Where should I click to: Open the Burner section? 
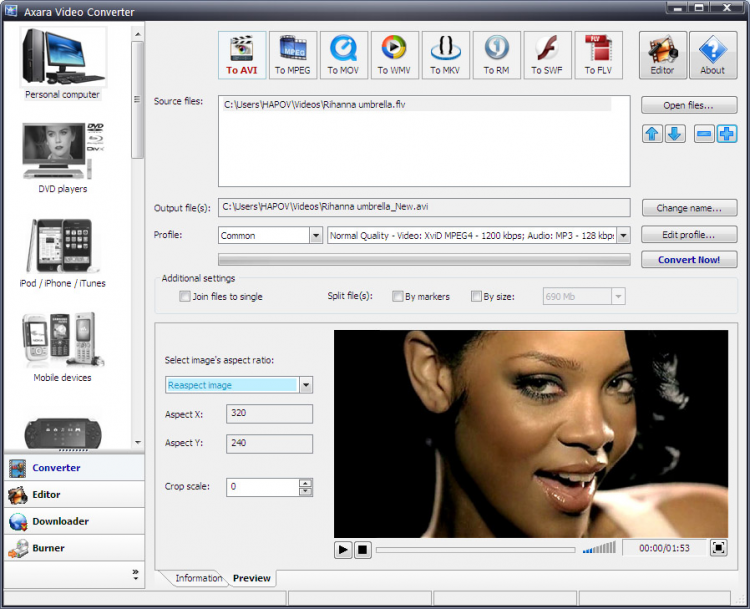[74, 548]
